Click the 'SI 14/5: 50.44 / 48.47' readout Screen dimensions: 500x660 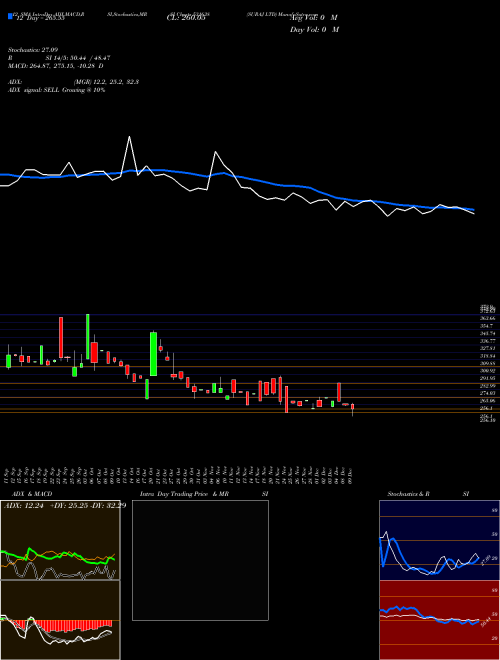tap(78, 58)
